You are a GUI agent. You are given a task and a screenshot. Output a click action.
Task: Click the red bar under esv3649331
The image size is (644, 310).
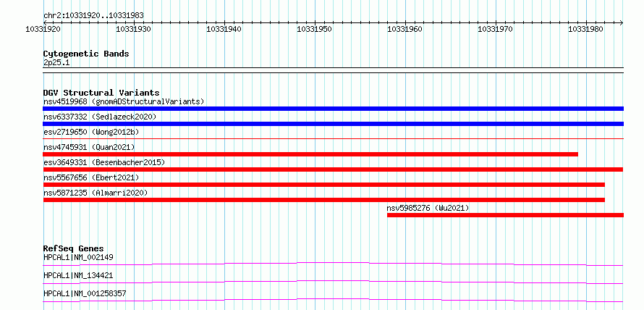click(333, 169)
